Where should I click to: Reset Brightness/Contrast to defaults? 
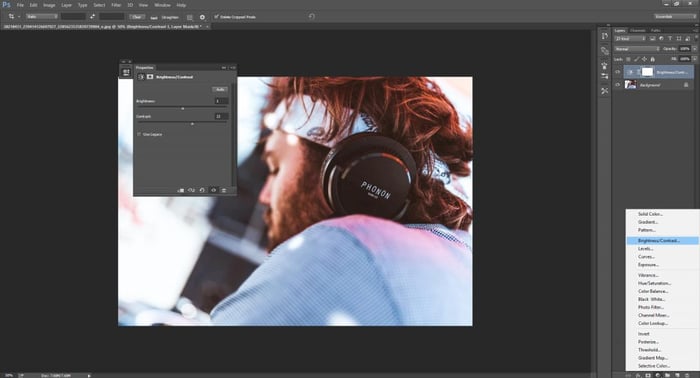click(x=202, y=190)
